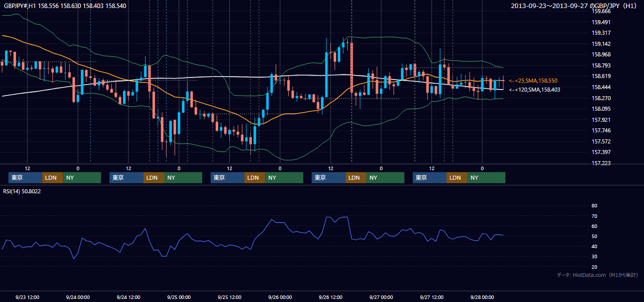This screenshot has height=302, width=644.
Task: Click the 157.921 price axis label
Action: point(601,120)
